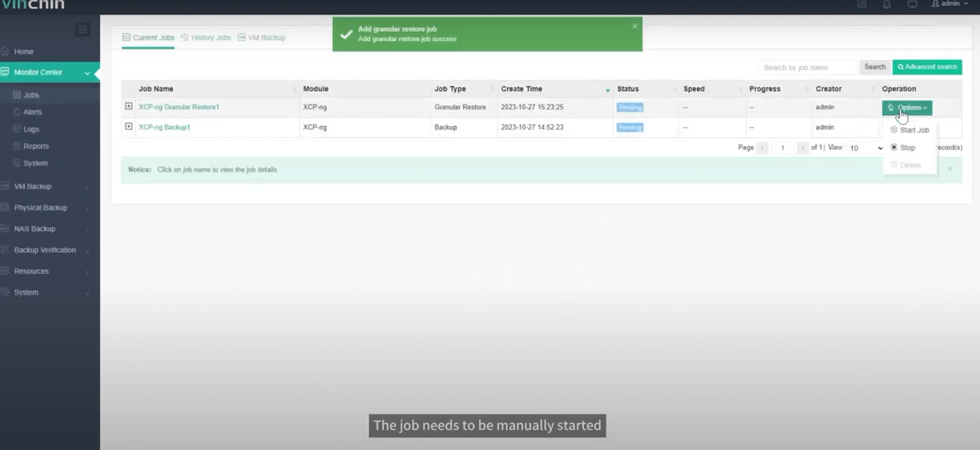Close the granular restore success notification
Viewport: 980px width, 450px height.
(635, 26)
